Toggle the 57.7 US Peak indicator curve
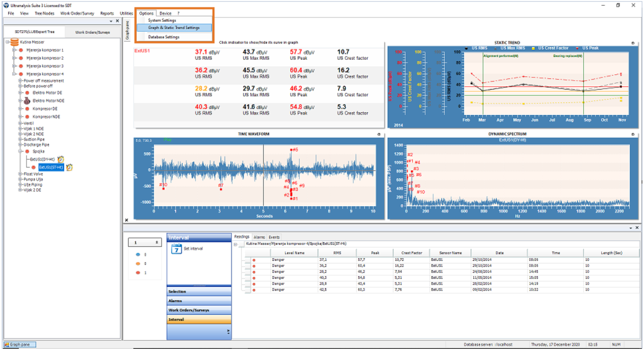Screen dimensions: 644x352 tap(303, 55)
